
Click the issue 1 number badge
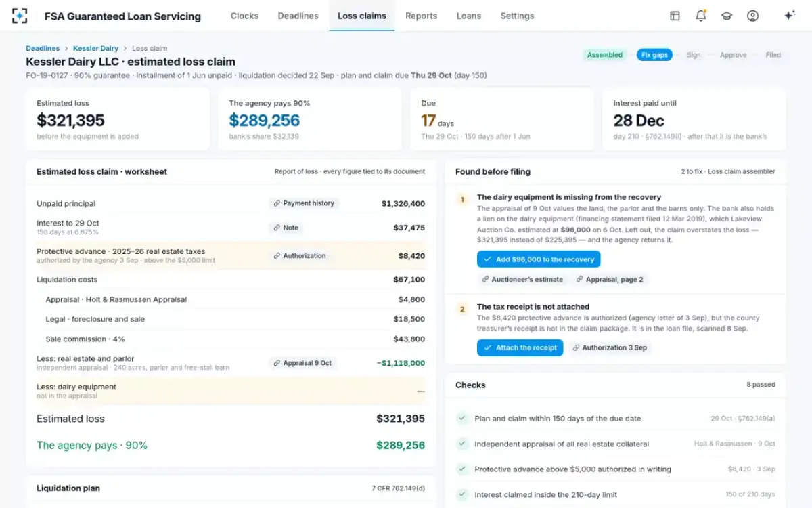[x=462, y=199]
